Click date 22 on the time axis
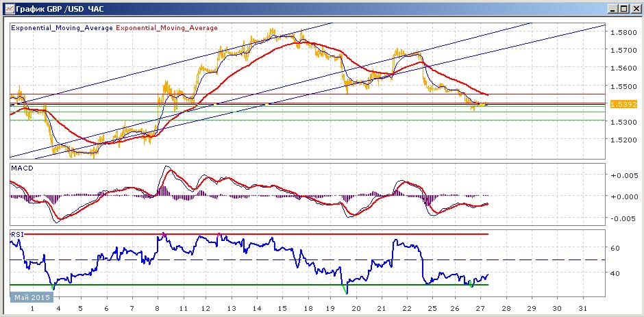 coord(406,308)
